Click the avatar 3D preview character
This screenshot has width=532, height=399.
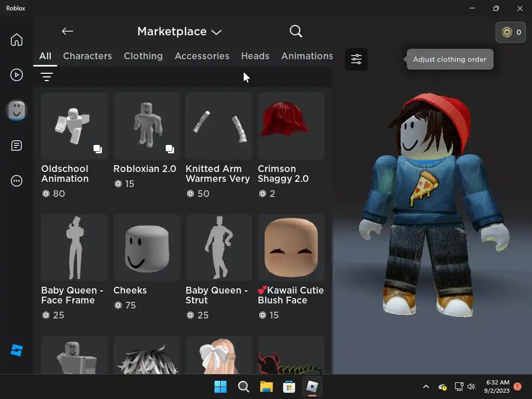point(433,205)
